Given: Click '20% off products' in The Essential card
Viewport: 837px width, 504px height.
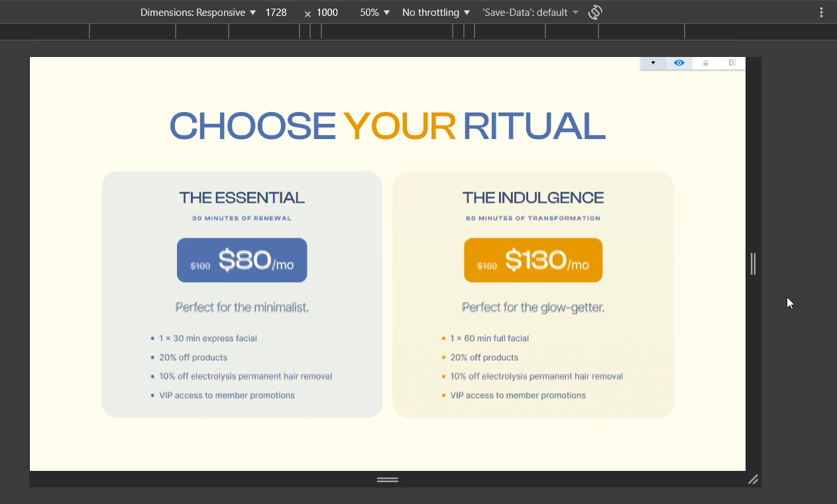Looking at the screenshot, I should 193,358.
